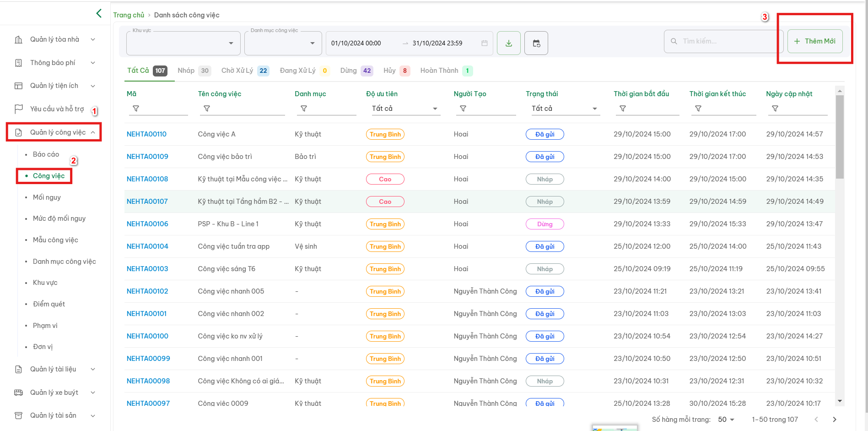Go to previous page arrow
This screenshot has width=868, height=431.
816,420
